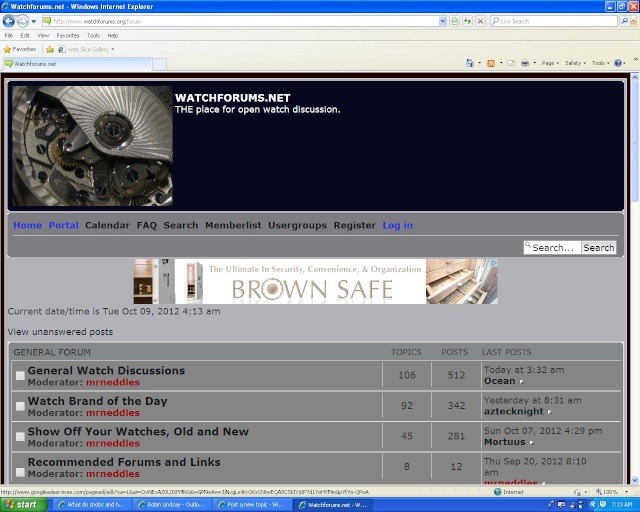Open the Portal link
Viewport: 640px width, 512px height.
coord(63,225)
